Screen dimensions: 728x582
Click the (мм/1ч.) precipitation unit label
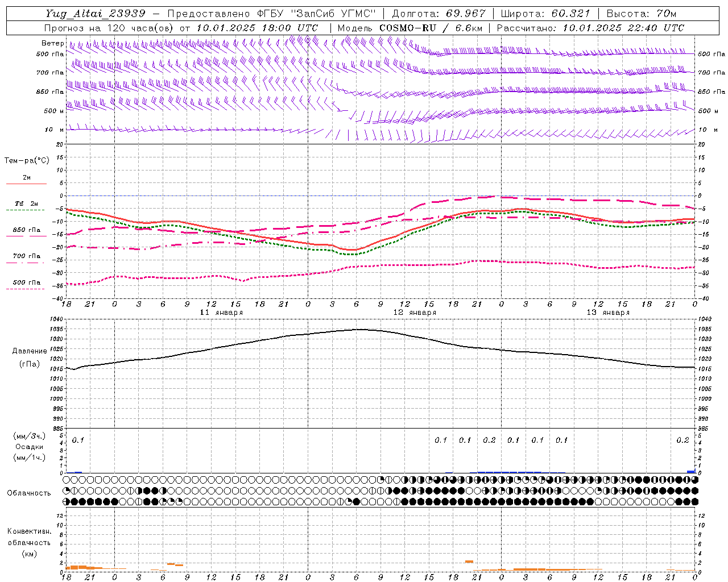click(x=30, y=458)
